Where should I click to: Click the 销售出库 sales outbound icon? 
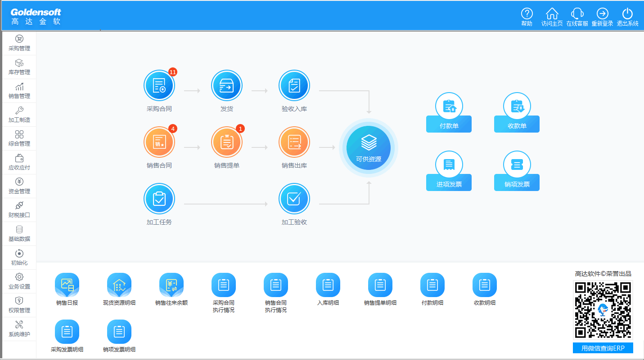(x=294, y=142)
